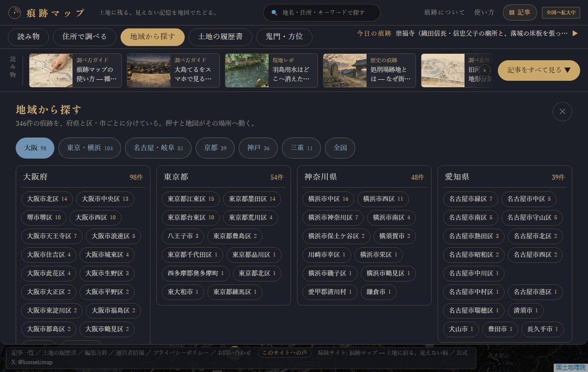Screen dimensions: 588x372
Task: Switch to the 土地の履歴書 tab
Action: coord(220,37)
